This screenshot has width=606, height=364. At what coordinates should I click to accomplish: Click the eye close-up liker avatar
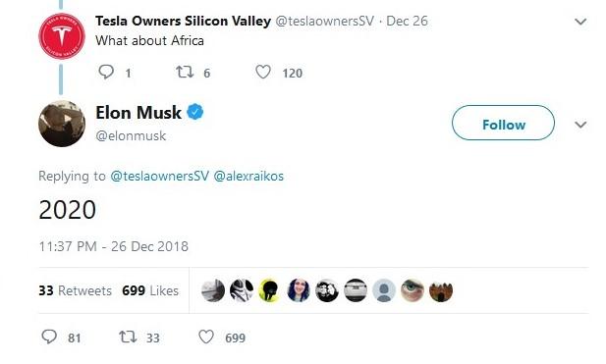[413, 290]
